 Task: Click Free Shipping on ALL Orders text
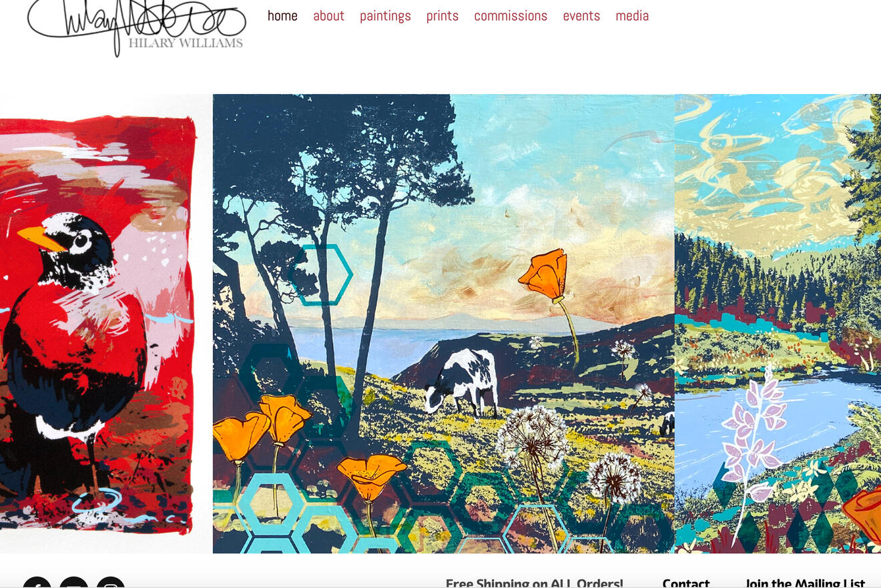pyautogui.click(x=535, y=583)
